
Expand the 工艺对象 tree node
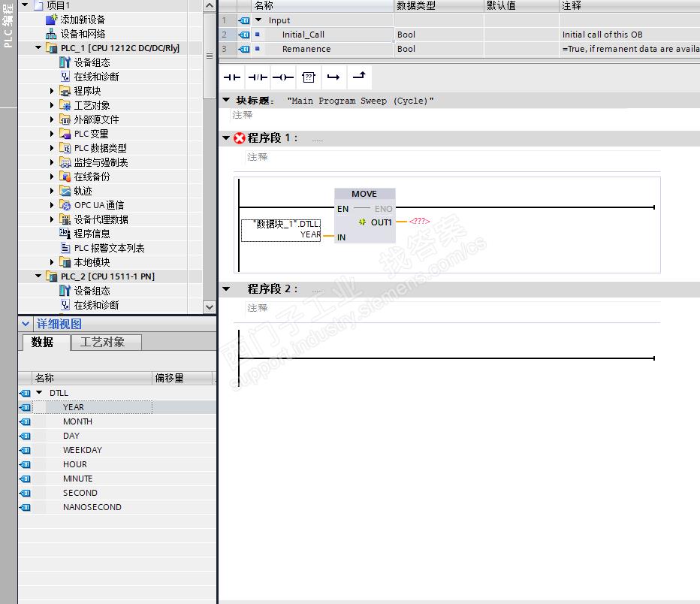[x=52, y=105]
